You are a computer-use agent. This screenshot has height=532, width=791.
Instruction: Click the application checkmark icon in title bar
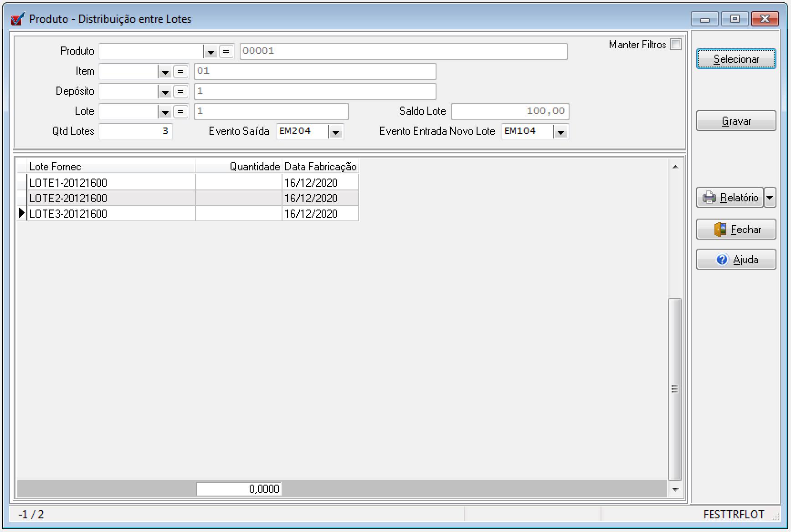pyautogui.click(x=17, y=19)
